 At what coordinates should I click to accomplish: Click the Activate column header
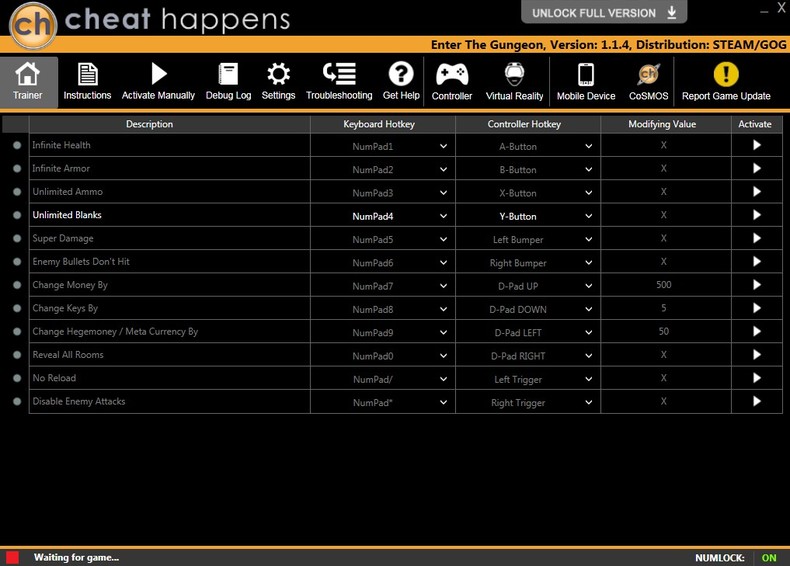[x=757, y=124]
